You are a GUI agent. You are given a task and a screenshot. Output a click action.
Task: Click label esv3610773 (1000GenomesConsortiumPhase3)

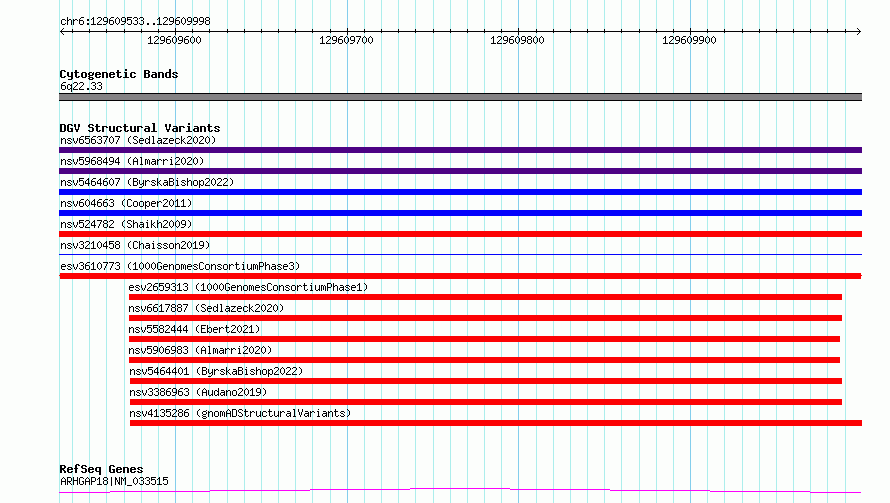pyautogui.click(x=180, y=266)
